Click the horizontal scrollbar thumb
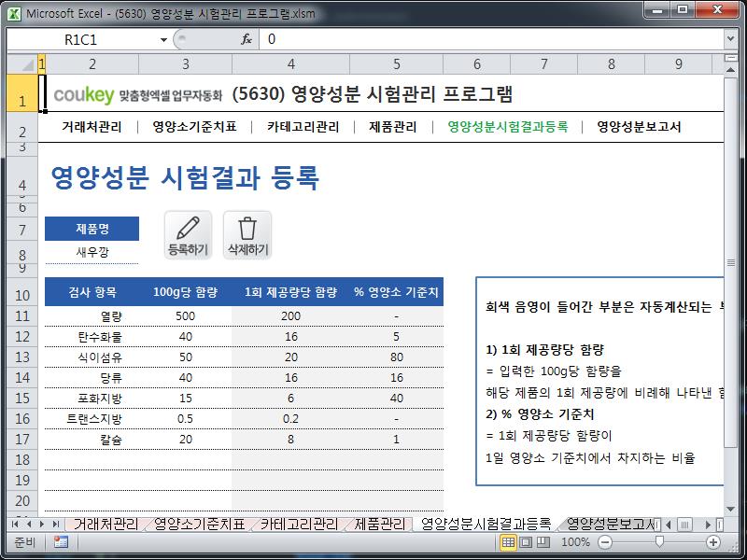The image size is (747, 560). coord(684,525)
